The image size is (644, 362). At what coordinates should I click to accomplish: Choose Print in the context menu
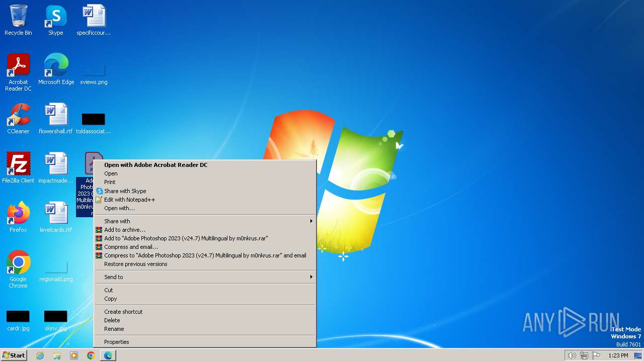pos(205,182)
